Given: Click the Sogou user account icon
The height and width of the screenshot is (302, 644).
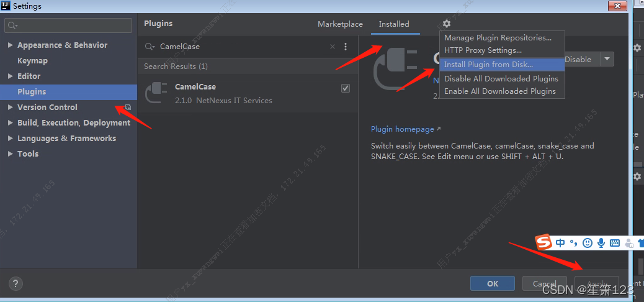Looking at the screenshot, I should coord(629,243).
